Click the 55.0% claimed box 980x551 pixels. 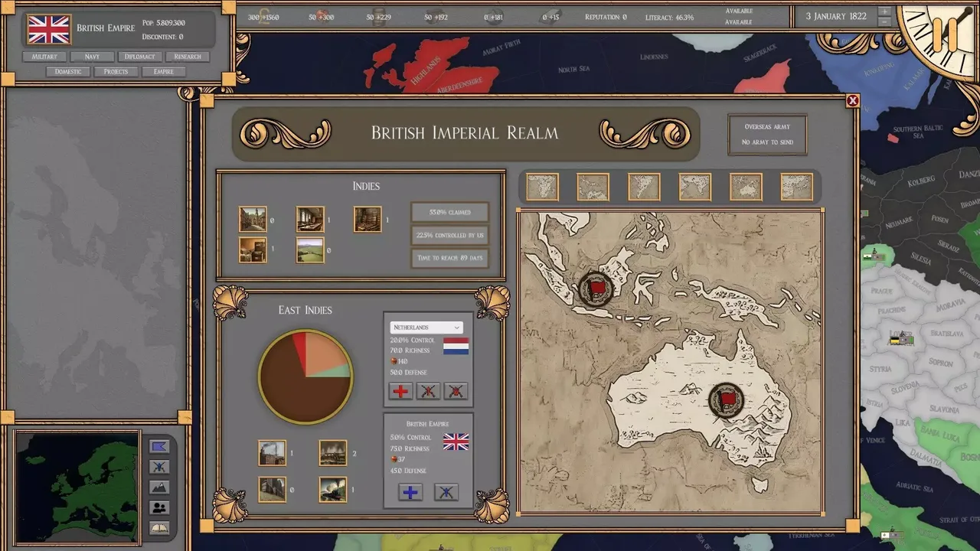pos(449,212)
